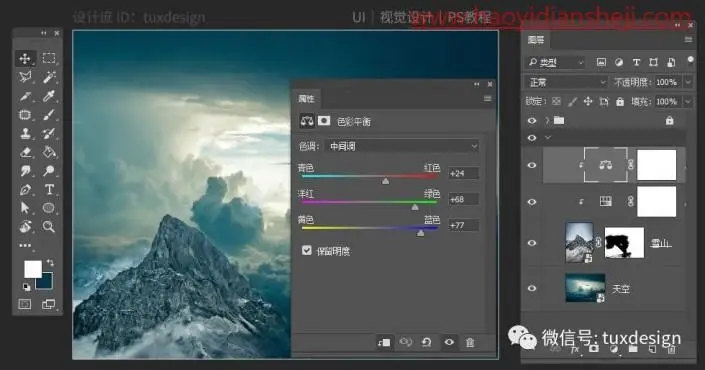Open the 不透明度 opacity slider arrow
The width and height of the screenshot is (705, 370).
click(x=688, y=82)
